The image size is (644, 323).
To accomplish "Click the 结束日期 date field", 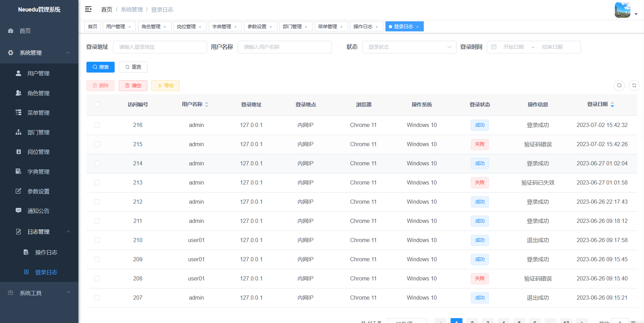I will click(x=552, y=47).
